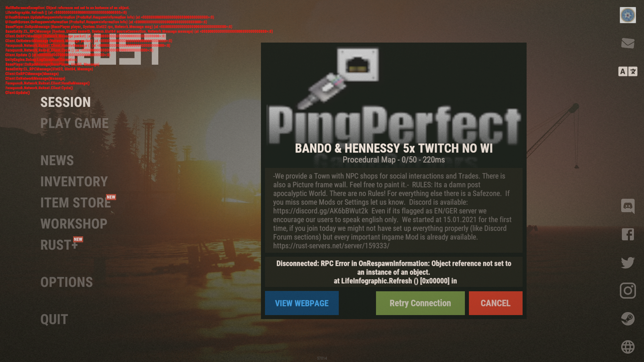Open the PLAY GAME menu option
Screen dimensions: 644x362
(74, 123)
